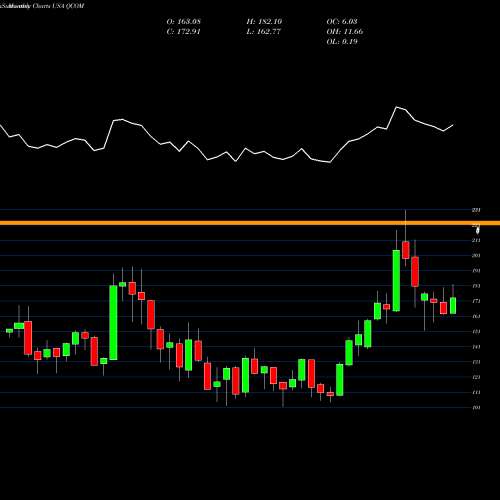Click the OH: 11.66 value
Screen dimensions: 500x500
tap(345, 31)
